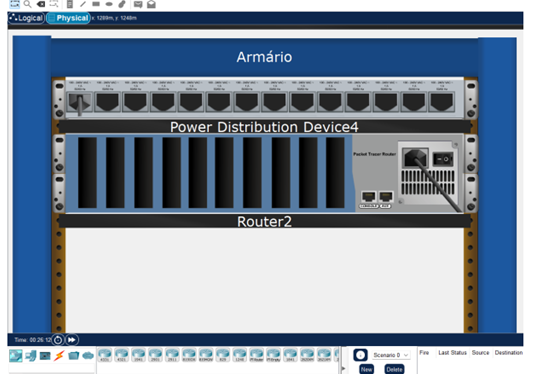Expand the PDU list panel arrow
The height and width of the screenshot is (374, 551).
pyautogui.click(x=343, y=368)
